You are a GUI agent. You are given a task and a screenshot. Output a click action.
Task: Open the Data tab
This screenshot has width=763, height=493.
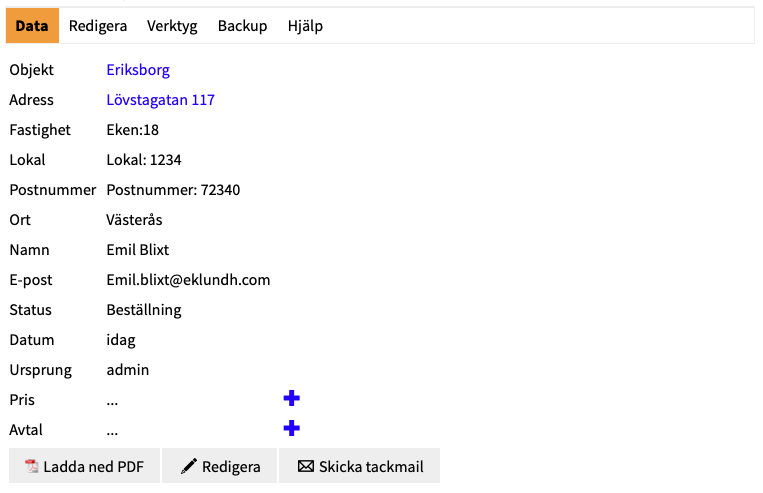click(x=32, y=26)
